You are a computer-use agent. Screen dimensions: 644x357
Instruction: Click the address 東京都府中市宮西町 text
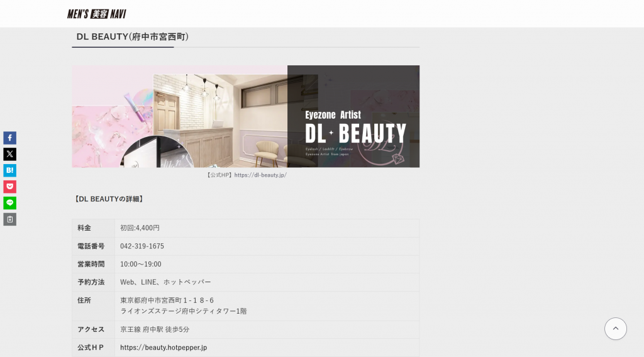167,300
